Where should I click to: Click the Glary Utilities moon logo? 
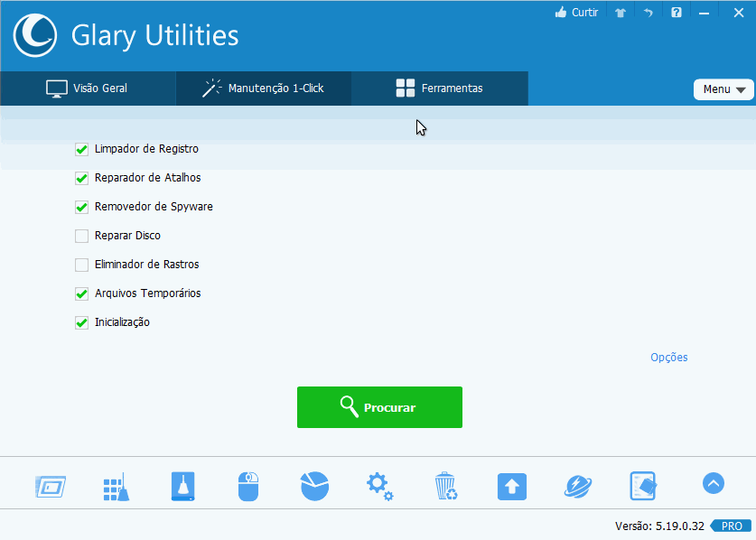pos(34,35)
